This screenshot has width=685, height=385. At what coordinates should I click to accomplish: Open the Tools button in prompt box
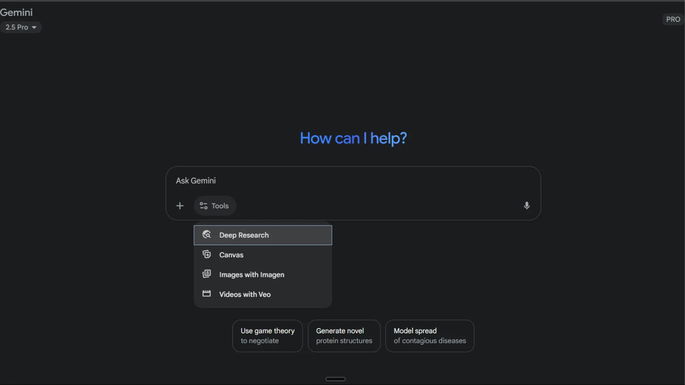tap(214, 206)
